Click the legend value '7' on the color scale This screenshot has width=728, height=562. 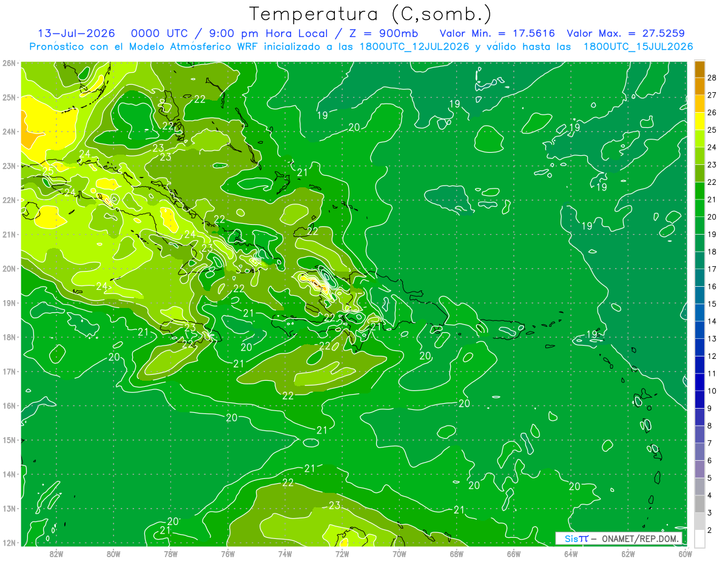709,443
